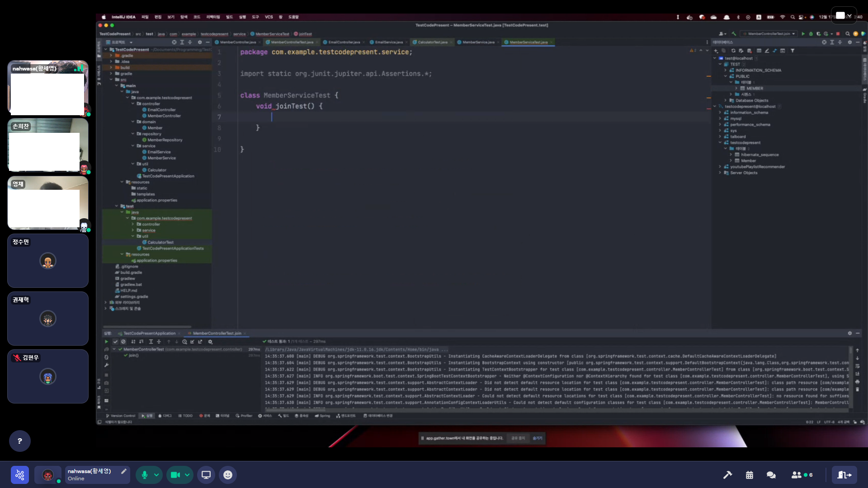
Task: Toggle the camera video button
Action: [x=175, y=475]
